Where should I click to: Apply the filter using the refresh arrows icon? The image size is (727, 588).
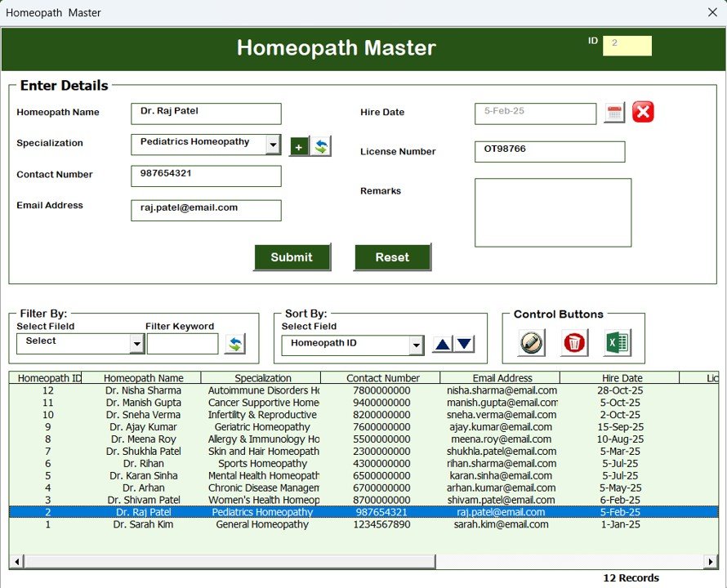[x=236, y=345]
